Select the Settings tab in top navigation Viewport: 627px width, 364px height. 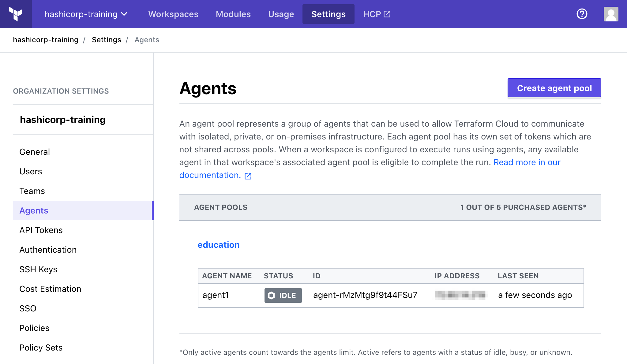[328, 14]
